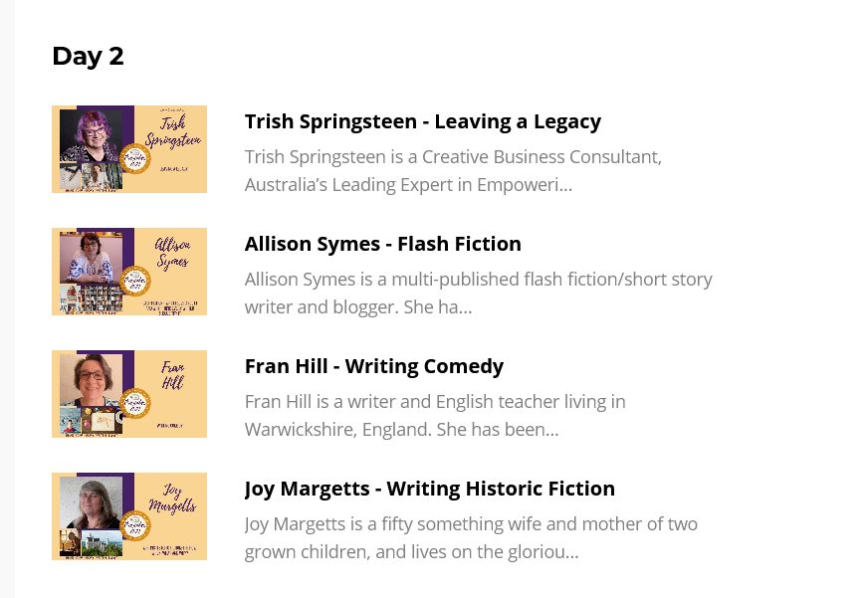Click the gold badge on Fran Hill's thumbnail
868x598 pixels.
(133, 405)
